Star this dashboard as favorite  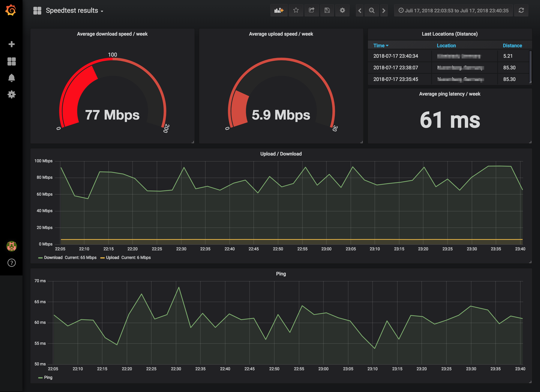coord(296,10)
